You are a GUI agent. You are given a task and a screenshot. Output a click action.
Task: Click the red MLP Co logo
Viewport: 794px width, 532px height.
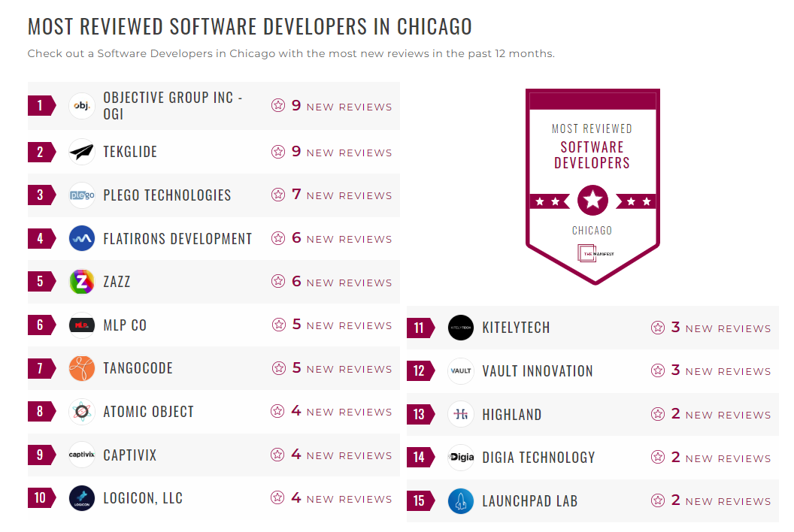81,325
